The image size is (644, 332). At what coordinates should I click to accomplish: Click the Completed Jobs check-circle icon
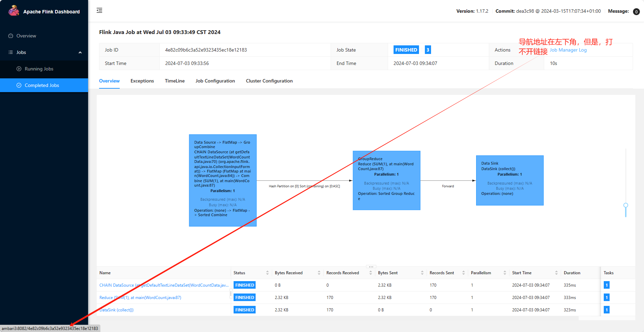coord(19,85)
